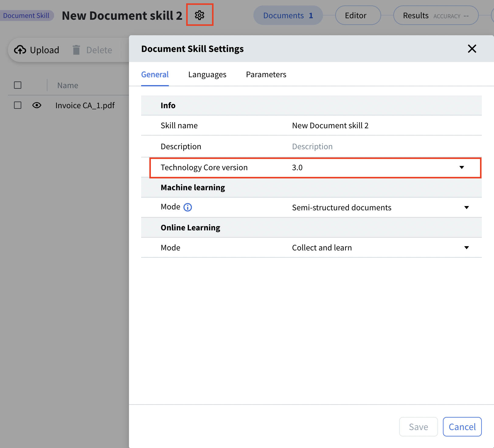Close the Document Skill Settings dialog

(472, 49)
